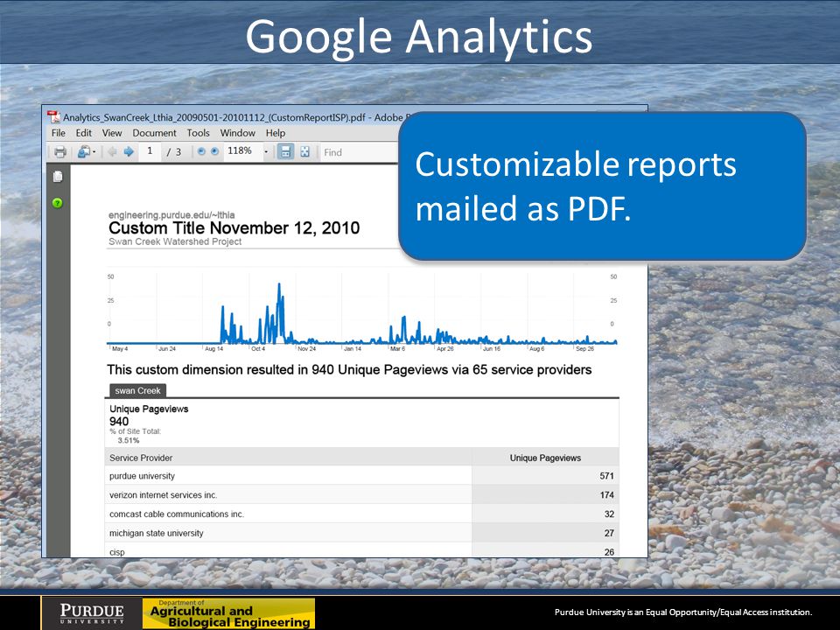The height and width of the screenshot is (630, 840).
Task: Click the 32 pageviews value
Action: tap(609, 514)
